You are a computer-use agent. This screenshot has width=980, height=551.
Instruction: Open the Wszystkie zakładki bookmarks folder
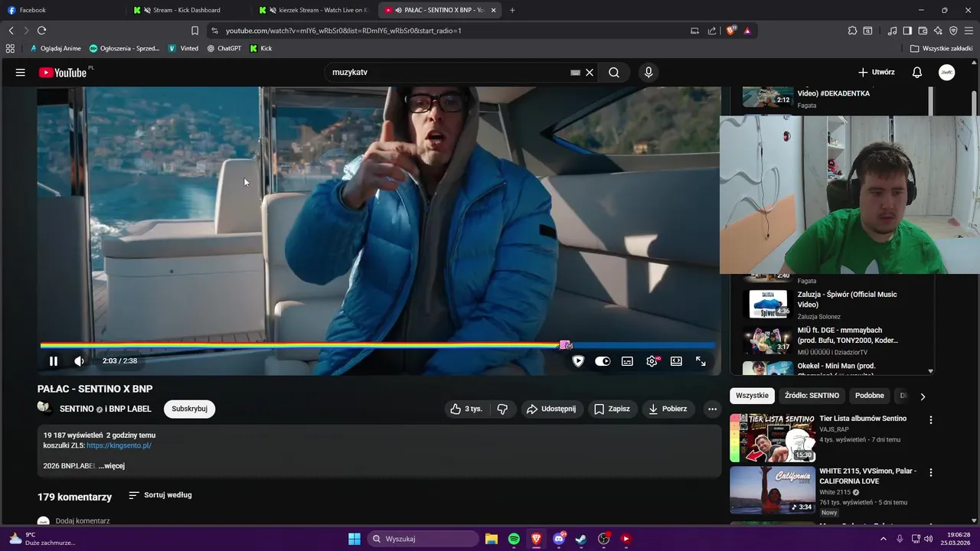pos(941,48)
